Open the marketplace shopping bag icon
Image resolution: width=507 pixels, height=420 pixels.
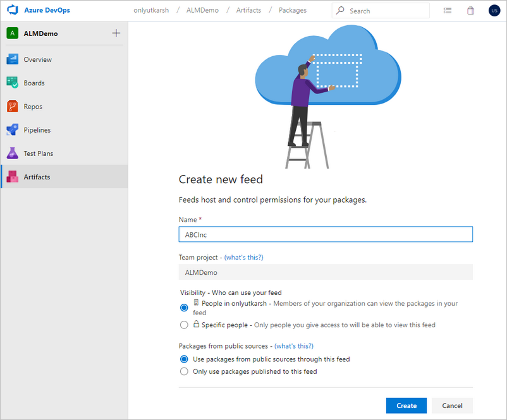pyautogui.click(x=470, y=11)
